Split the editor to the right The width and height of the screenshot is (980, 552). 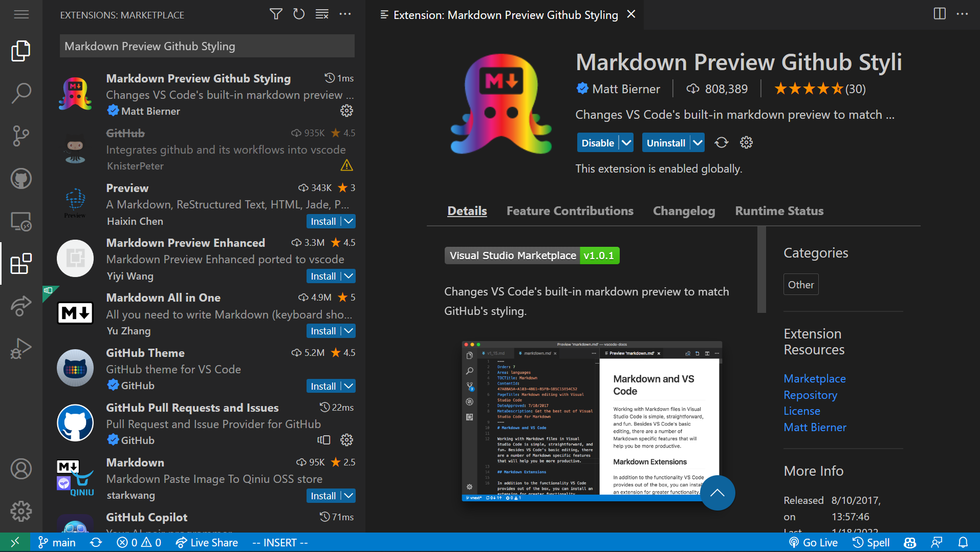(x=940, y=14)
